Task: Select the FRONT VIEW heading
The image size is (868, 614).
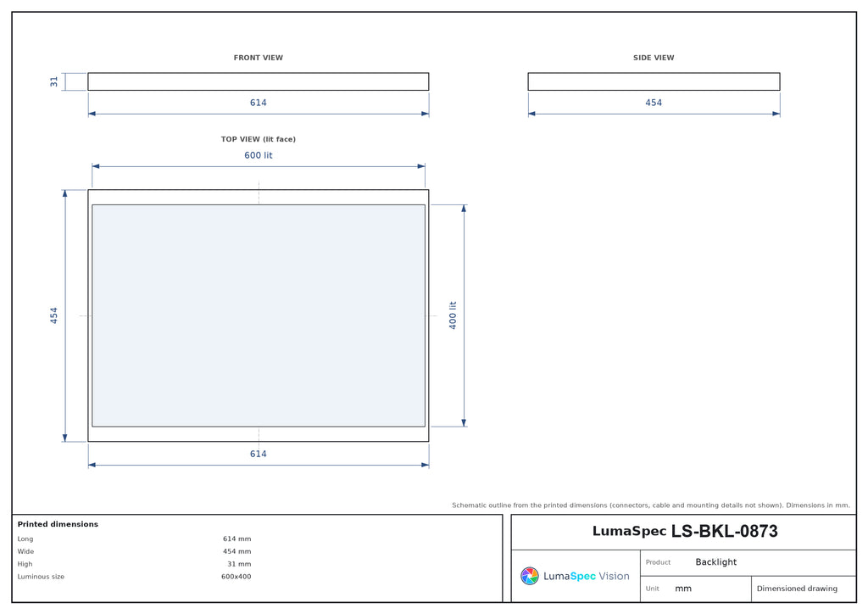Action: click(x=258, y=58)
